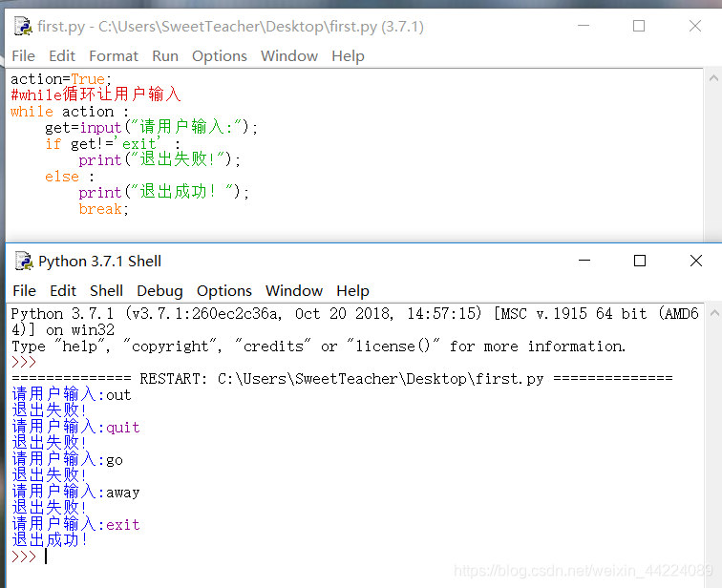Screen dimensions: 722x588
Task: Minimize the first.py editor window
Action: (x=584, y=26)
